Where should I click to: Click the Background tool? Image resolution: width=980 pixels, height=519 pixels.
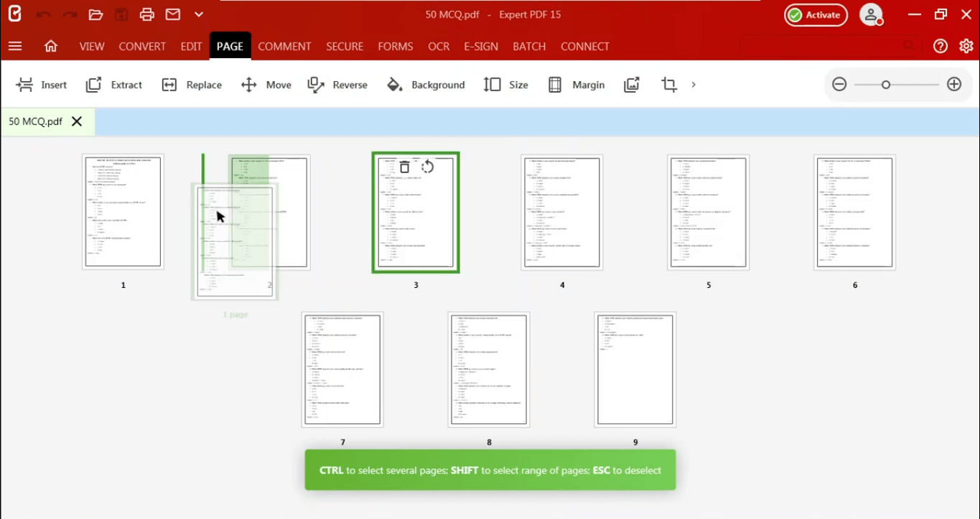click(426, 85)
